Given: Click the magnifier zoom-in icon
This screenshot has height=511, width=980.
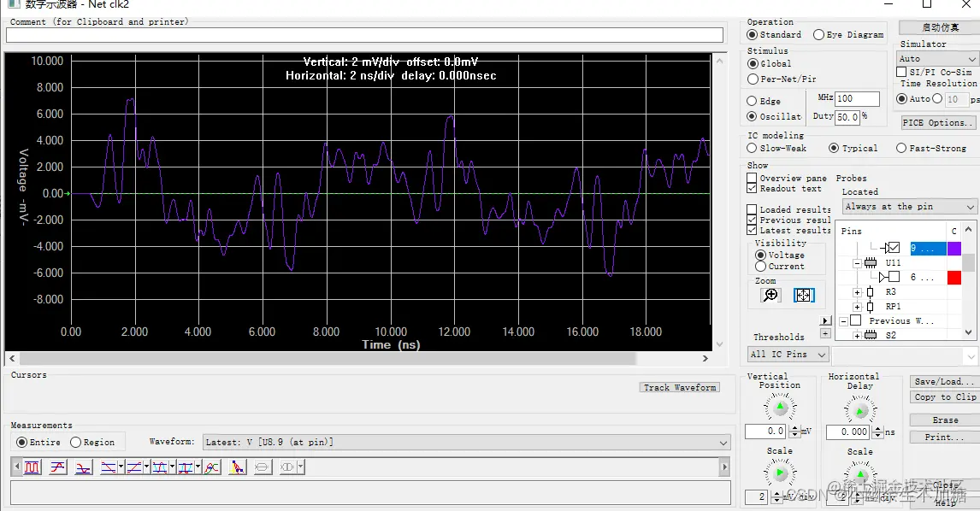Looking at the screenshot, I should (x=770, y=295).
